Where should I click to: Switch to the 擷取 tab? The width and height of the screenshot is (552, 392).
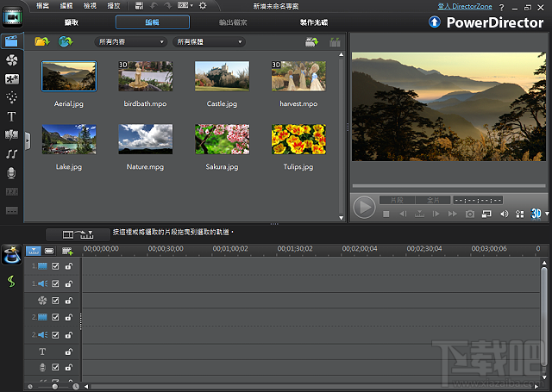click(71, 22)
